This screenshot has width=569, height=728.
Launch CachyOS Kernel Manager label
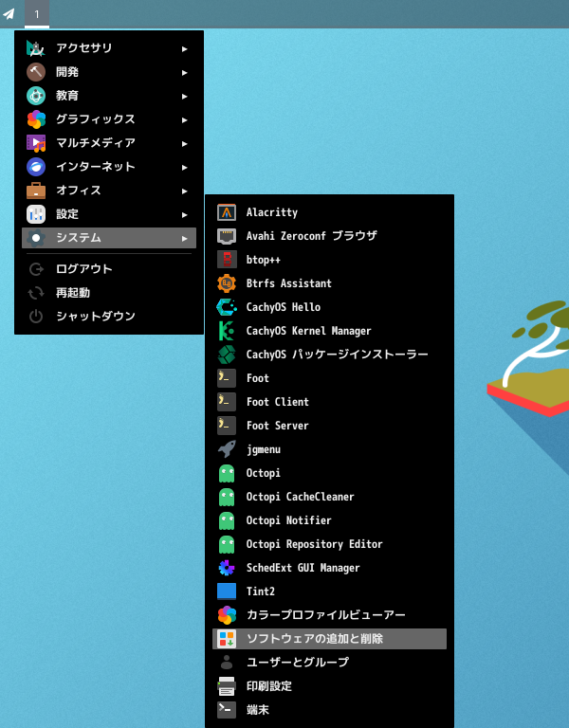tap(309, 331)
